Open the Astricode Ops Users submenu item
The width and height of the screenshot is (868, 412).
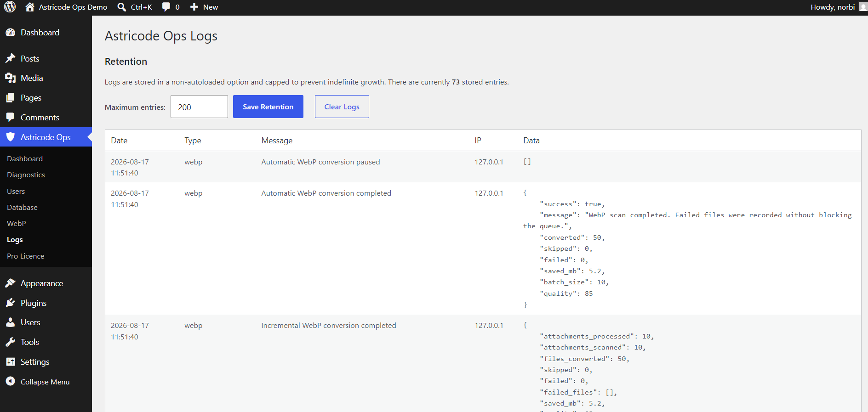point(16,191)
